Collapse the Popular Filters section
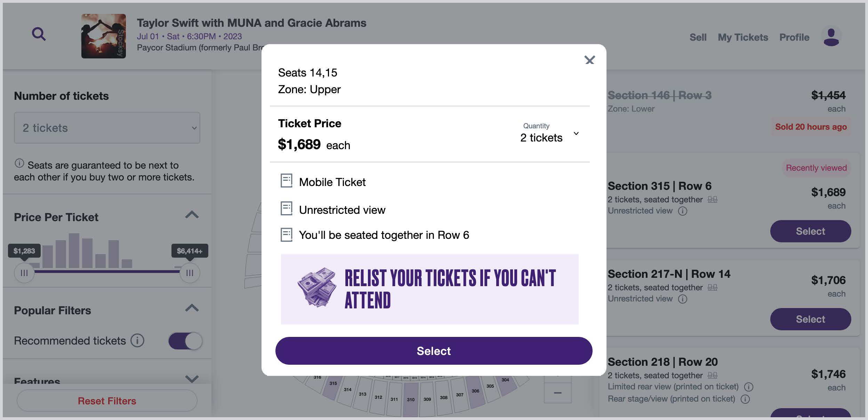868x420 pixels. [192, 308]
